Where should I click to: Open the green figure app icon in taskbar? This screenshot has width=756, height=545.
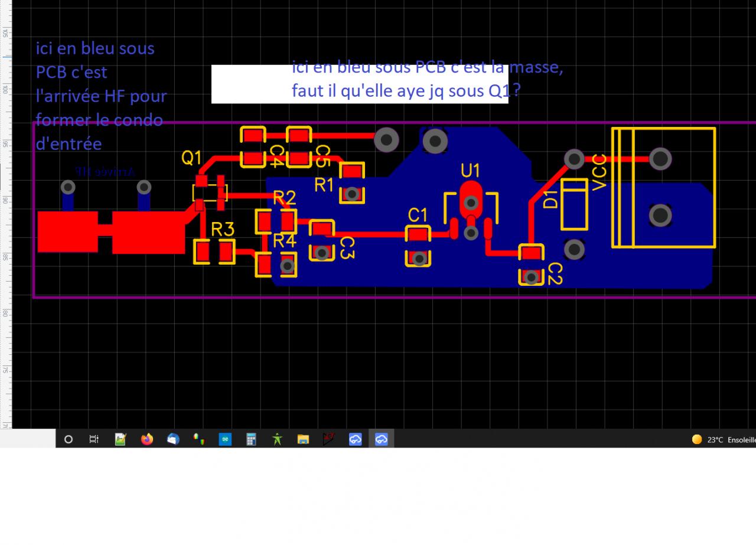(x=277, y=439)
